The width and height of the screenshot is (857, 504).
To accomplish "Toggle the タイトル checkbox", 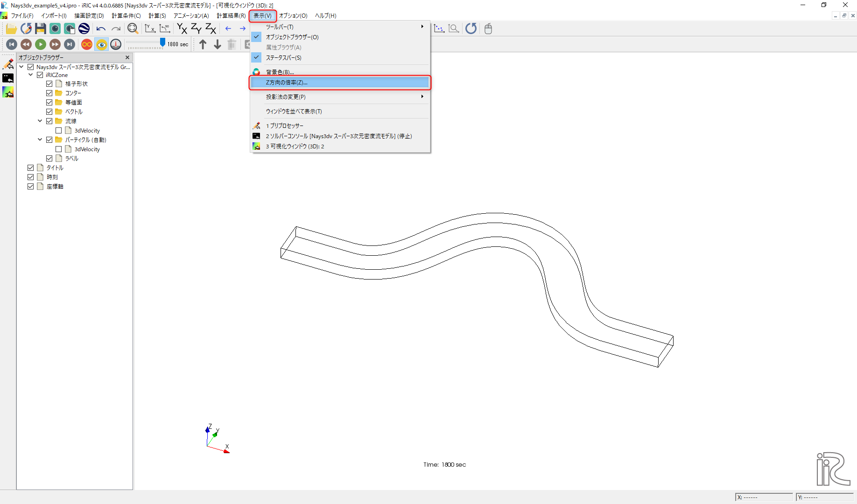I will click(x=30, y=168).
